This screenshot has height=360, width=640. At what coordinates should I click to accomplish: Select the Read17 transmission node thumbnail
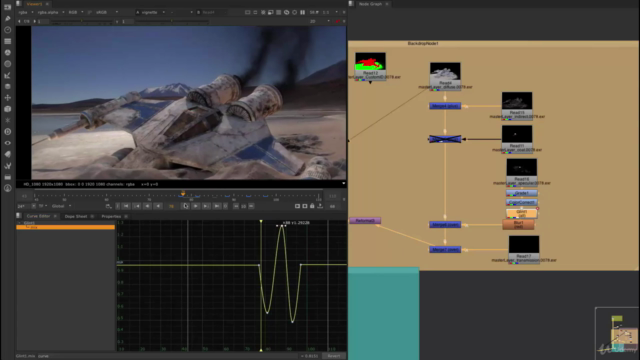pyautogui.click(x=524, y=244)
